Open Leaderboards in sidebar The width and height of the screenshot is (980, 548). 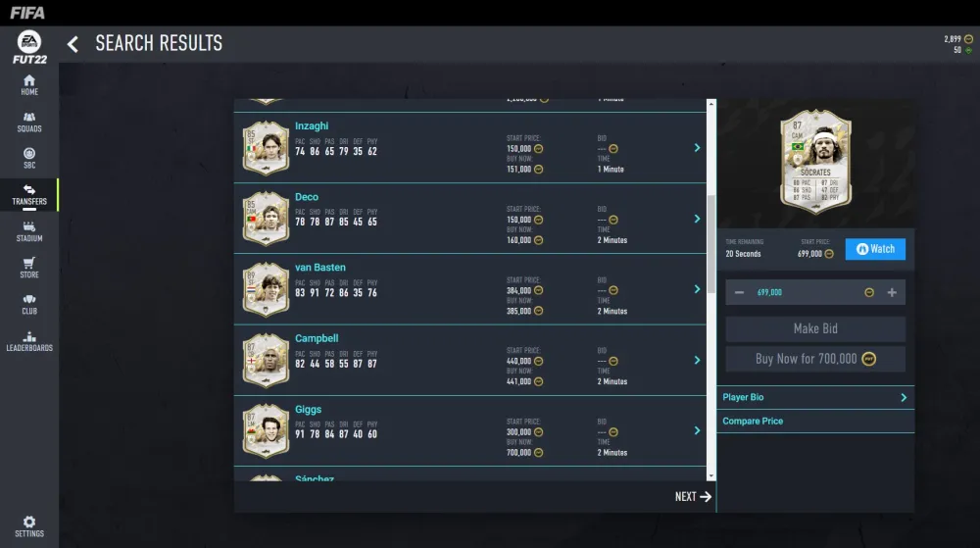point(29,341)
